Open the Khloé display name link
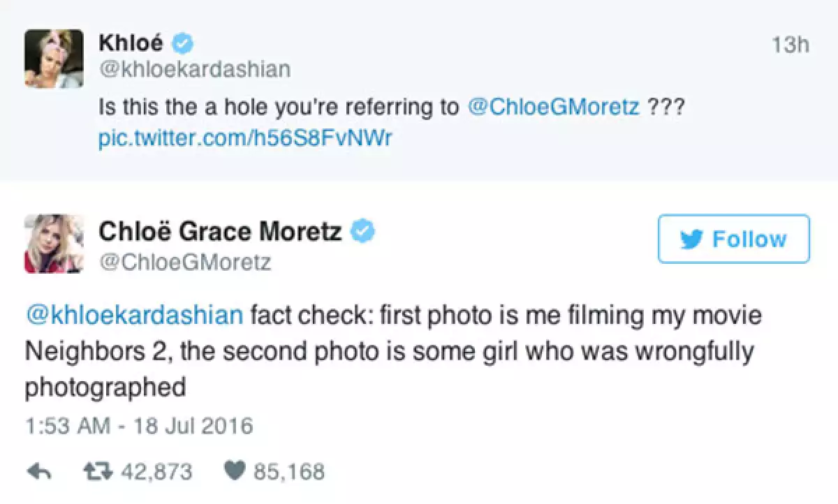 point(131,43)
